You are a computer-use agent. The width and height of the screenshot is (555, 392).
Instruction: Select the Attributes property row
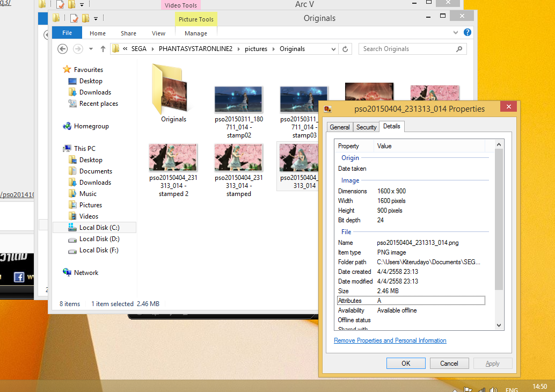[411, 301]
